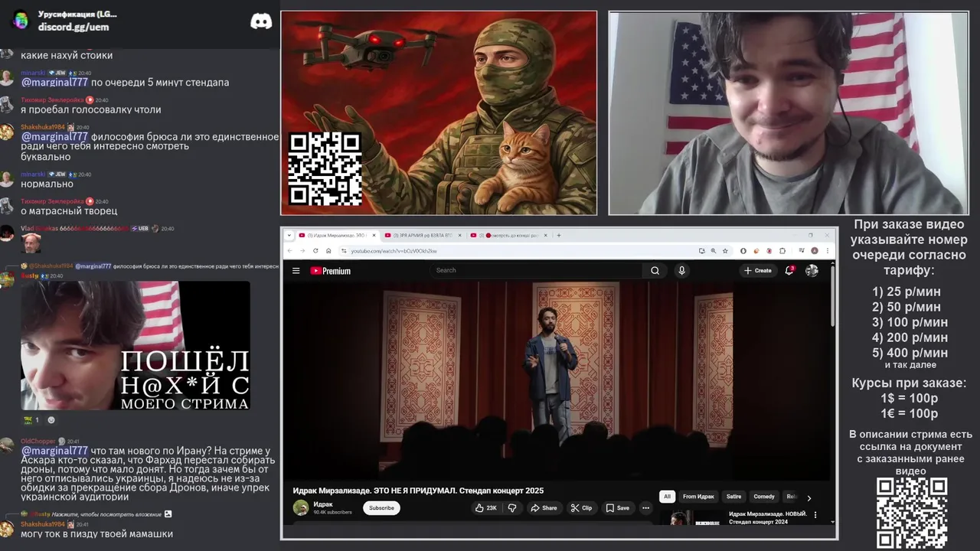Like the video with 23K likes

click(x=485, y=507)
